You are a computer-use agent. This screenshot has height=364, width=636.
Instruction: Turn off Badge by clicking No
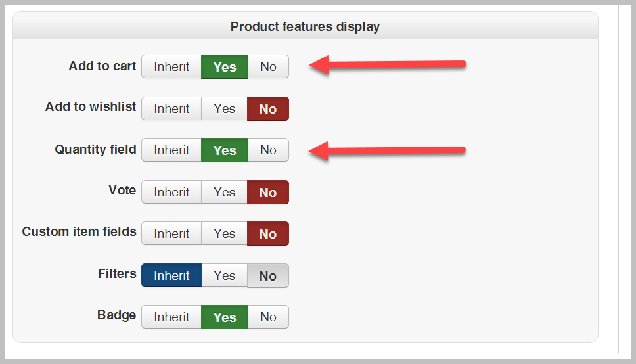tap(268, 317)
